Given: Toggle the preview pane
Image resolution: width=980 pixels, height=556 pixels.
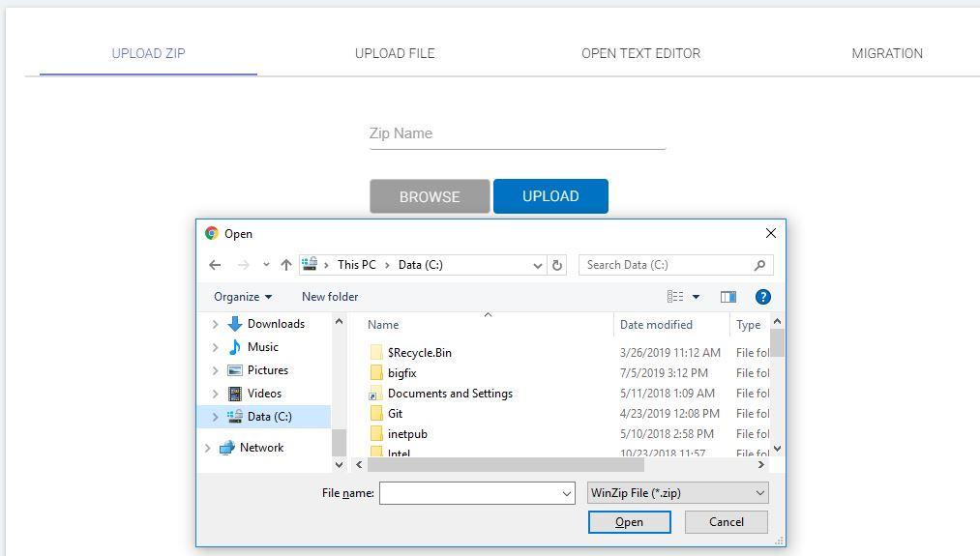Looking at the screenshot, I should [728, 297].
